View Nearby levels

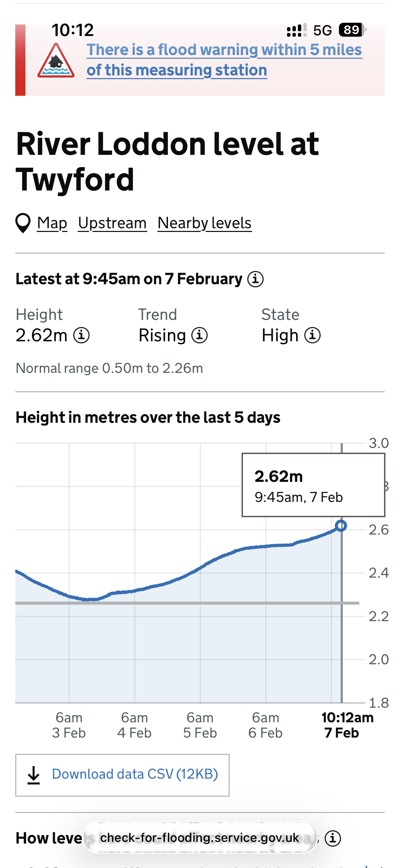(x=205, y=223)
